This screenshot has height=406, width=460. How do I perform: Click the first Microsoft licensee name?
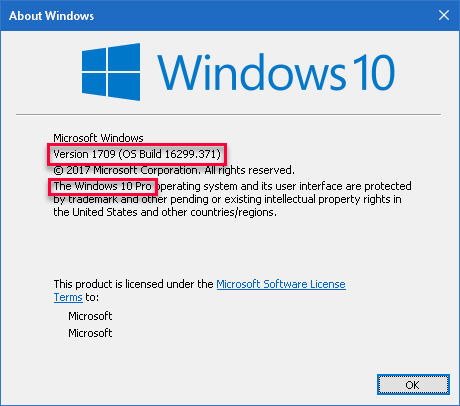click(90, 316)
